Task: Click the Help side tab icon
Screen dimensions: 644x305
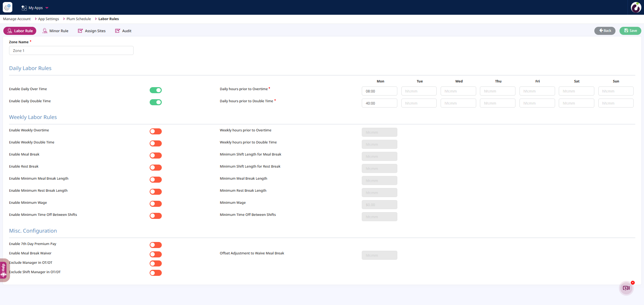Action: (x=3, y=270)
